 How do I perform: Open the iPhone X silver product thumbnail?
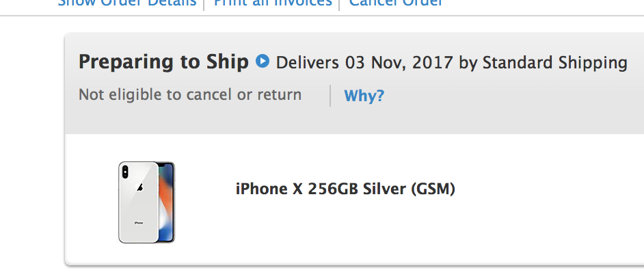point(146,202)
